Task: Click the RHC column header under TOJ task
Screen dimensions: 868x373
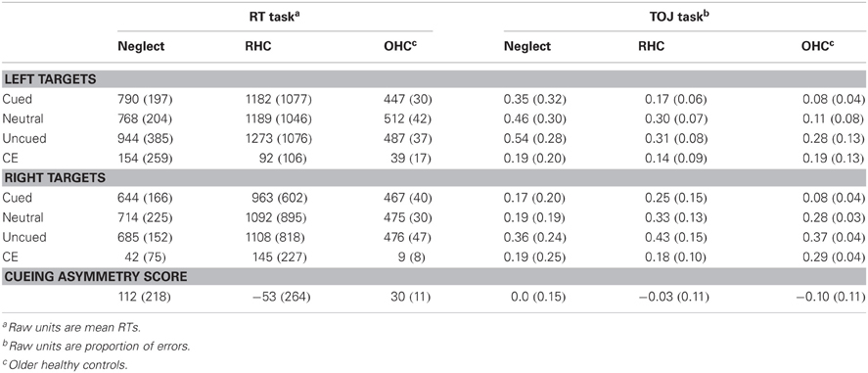Action: pyautogui.click(x=651, y=46)
